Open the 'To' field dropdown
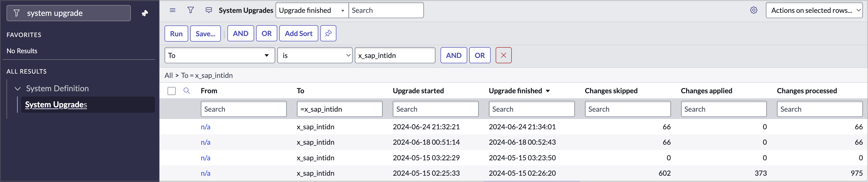Screen dimensions: 868x182 click(x=219, y=55)
